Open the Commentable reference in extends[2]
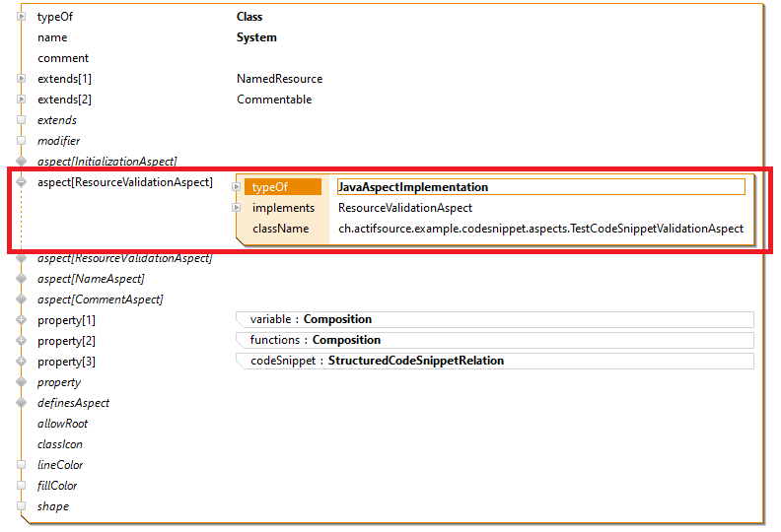The height and width of the screenshot is (532, 781). click(274, 100)
